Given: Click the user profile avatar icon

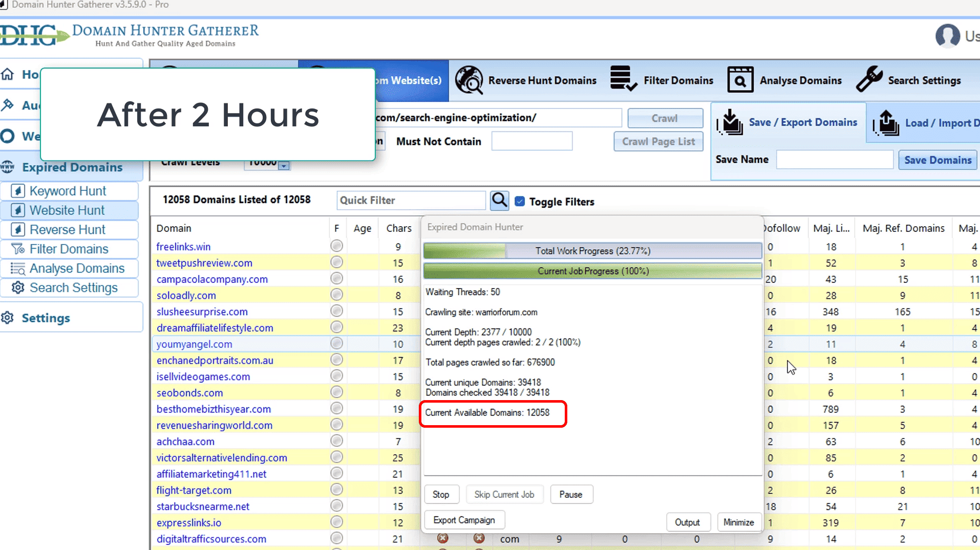Looking at the screenshot, I should pyautogui.click(x=947, y=36).
